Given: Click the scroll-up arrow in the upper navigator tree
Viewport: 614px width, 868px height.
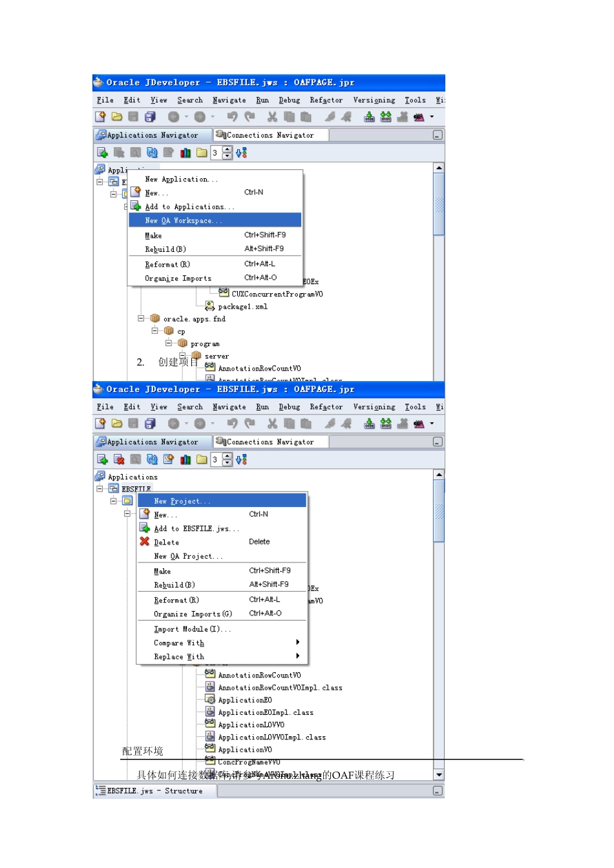Looking at the screenshot, I should click(439, 168).
